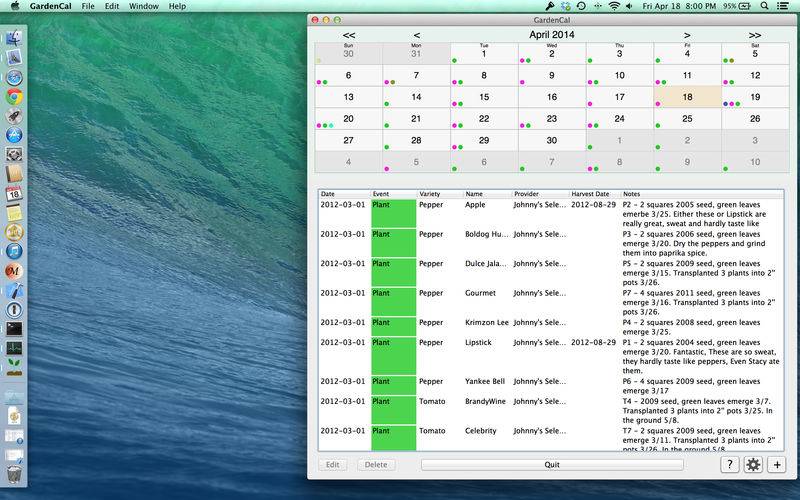Go to the next month arrow
The height and width of the screenshot is (500, 800).
tap(687, 35)
